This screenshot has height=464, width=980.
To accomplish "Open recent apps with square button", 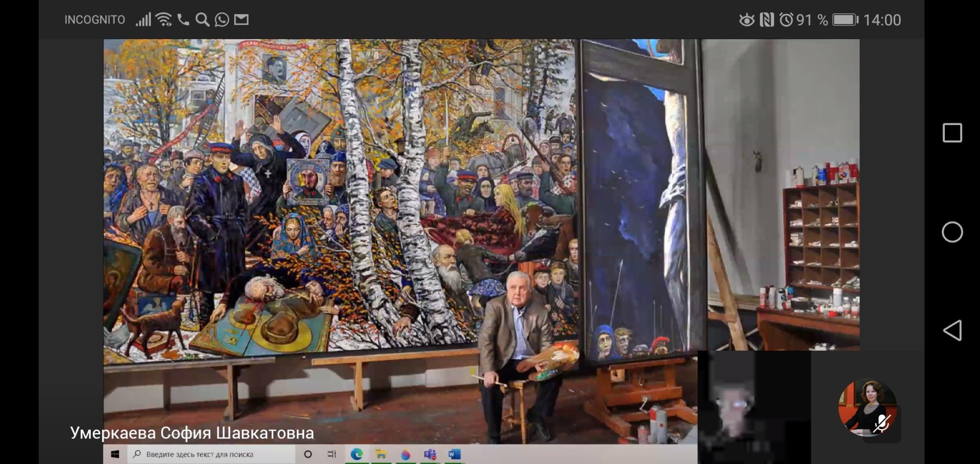I will pyautogui.click(x=952, y=133).
